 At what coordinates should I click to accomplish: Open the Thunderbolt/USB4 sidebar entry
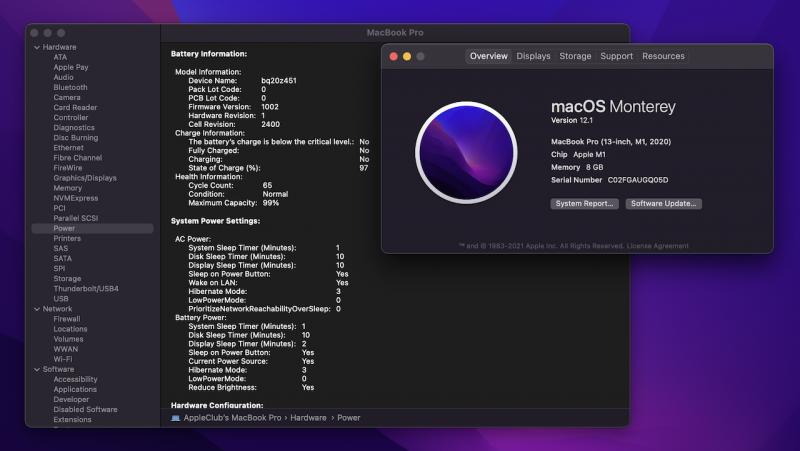pyautogui.click(x=86, y=288)
